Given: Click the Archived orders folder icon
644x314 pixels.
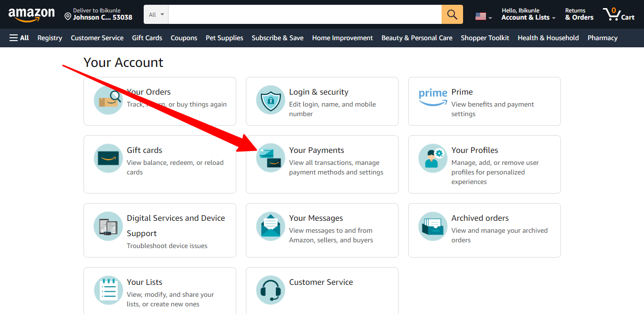Looking at the screenshot, I should 433,226.
